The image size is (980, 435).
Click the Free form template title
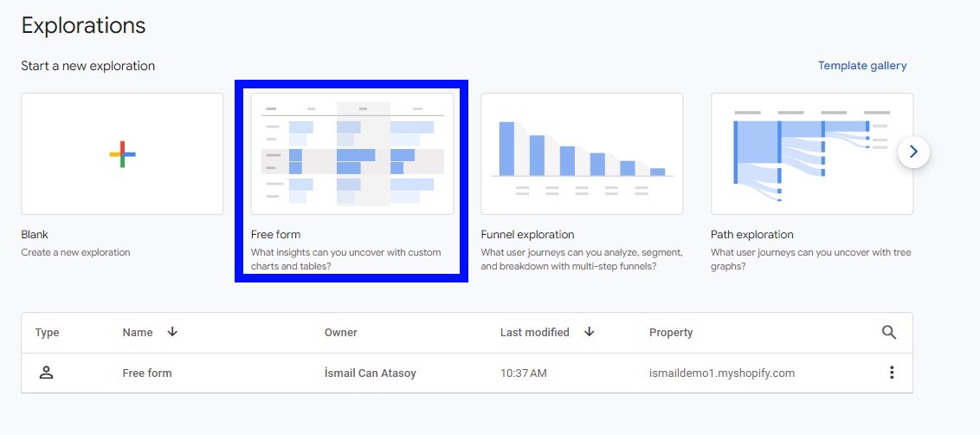point(275,235)
